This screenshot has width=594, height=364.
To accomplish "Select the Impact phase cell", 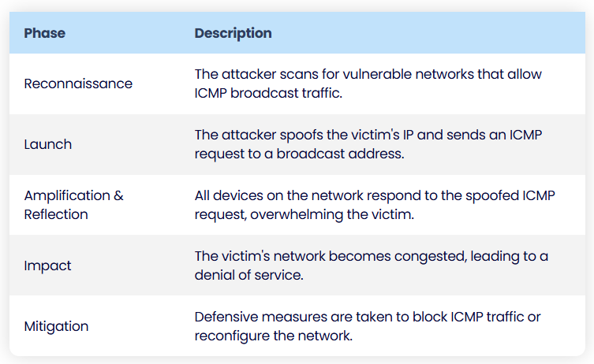I will tap(47, 266).
